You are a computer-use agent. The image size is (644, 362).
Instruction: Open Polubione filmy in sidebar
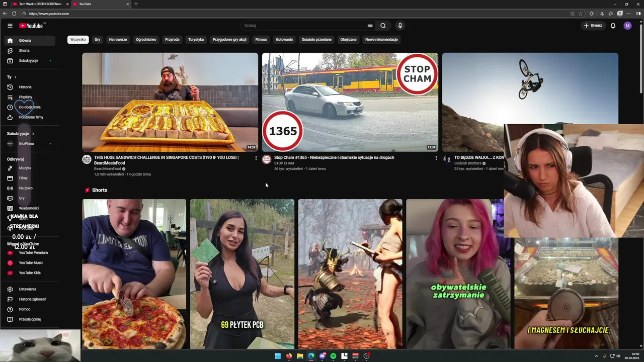[30, 117]
